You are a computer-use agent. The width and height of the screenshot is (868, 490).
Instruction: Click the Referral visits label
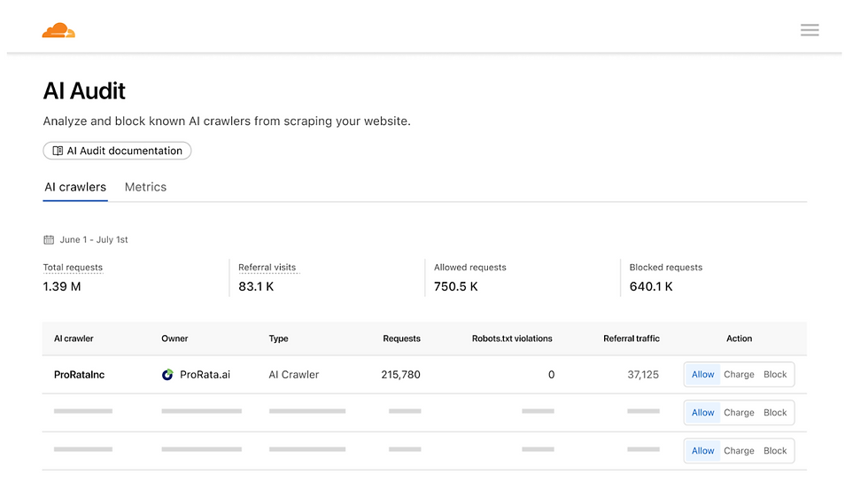[267, 268]
